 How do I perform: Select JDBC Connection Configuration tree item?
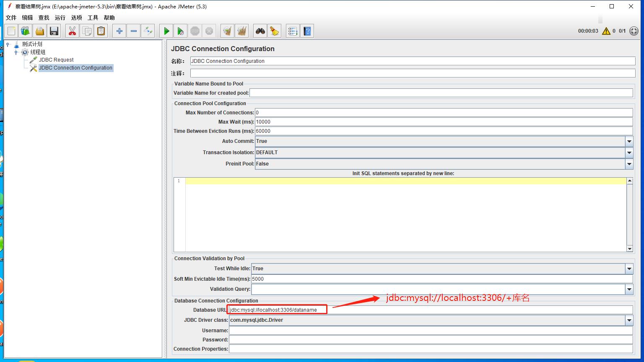pyautogui.click(x=75, y=68)
